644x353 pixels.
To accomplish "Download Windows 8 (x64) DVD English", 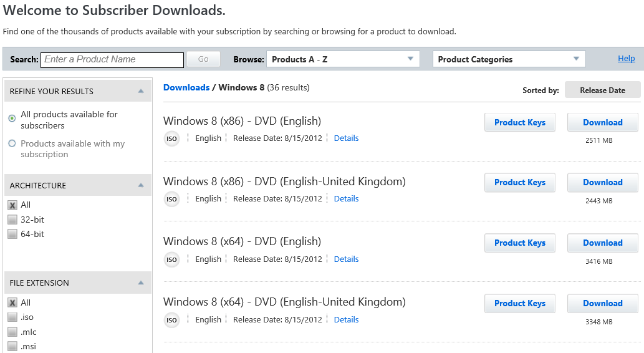I will [602, 243].
